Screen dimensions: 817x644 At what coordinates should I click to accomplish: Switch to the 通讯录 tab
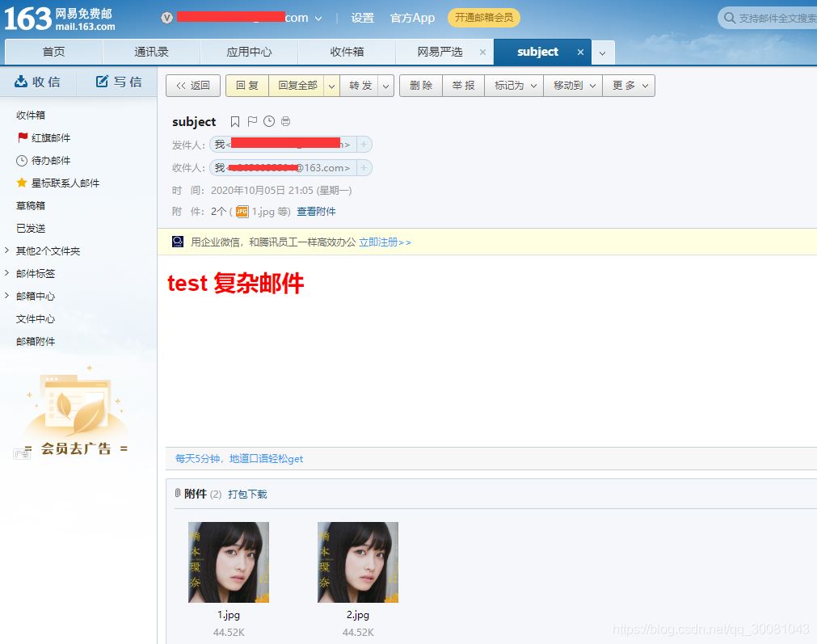click(x=150, y=52)
